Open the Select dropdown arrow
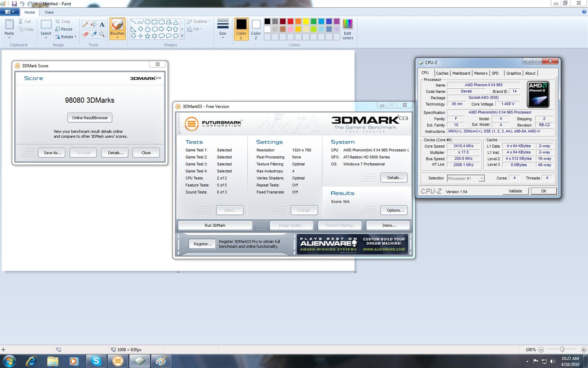The width and height of the screenshot is (588, 368). [46, 38]
